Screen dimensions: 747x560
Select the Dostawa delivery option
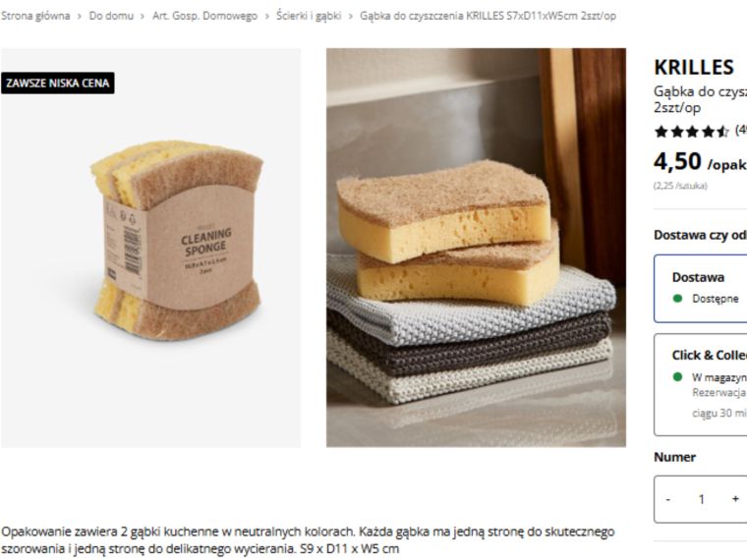(x=700, y=289)
